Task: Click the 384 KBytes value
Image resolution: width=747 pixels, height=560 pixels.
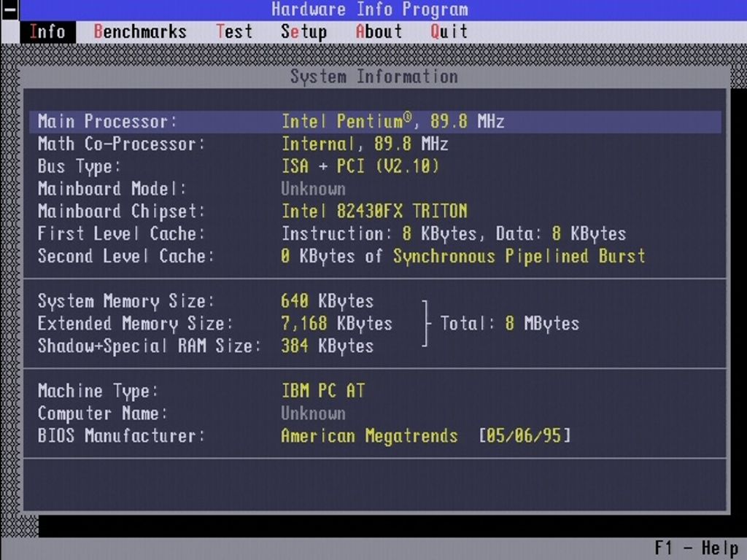Action: tap(328, 346)
